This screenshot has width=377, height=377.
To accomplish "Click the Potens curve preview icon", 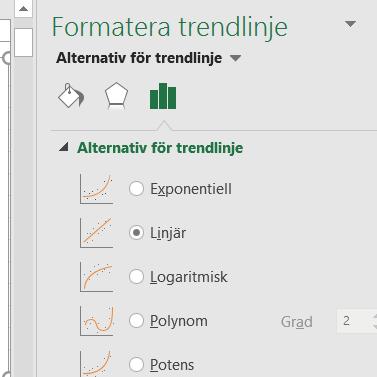I will pos(96,363).
